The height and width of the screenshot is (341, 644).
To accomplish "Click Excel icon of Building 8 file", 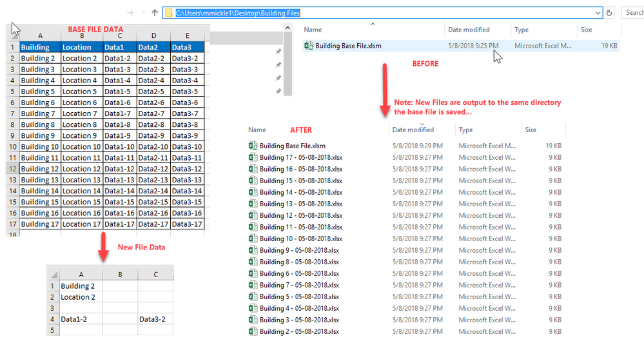I will 253,262.
